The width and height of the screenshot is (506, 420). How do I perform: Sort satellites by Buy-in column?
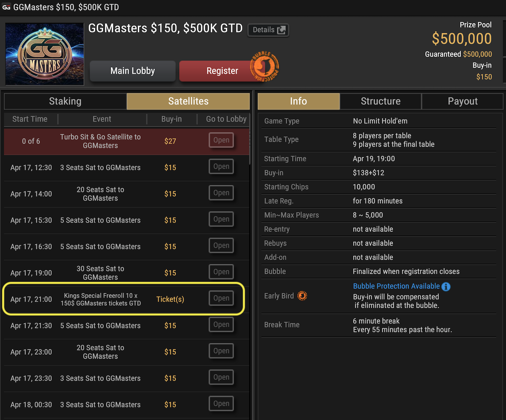point(172,119)
